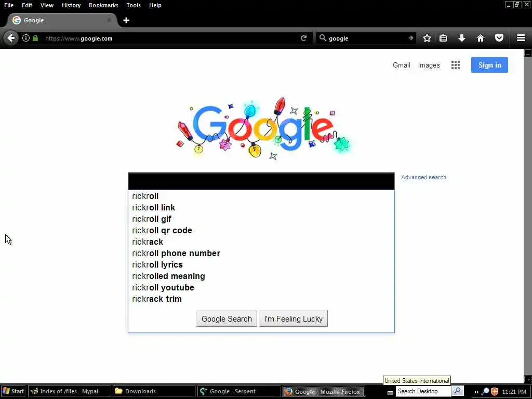Open the Firefox hamburger menu
This screenshot has height=399, width=532.
pos(521,38)
